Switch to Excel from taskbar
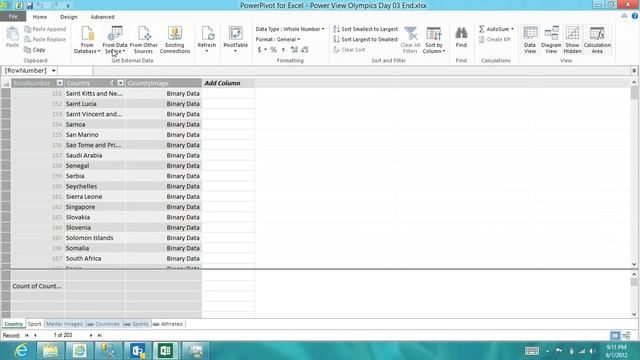 pos(166,350)
